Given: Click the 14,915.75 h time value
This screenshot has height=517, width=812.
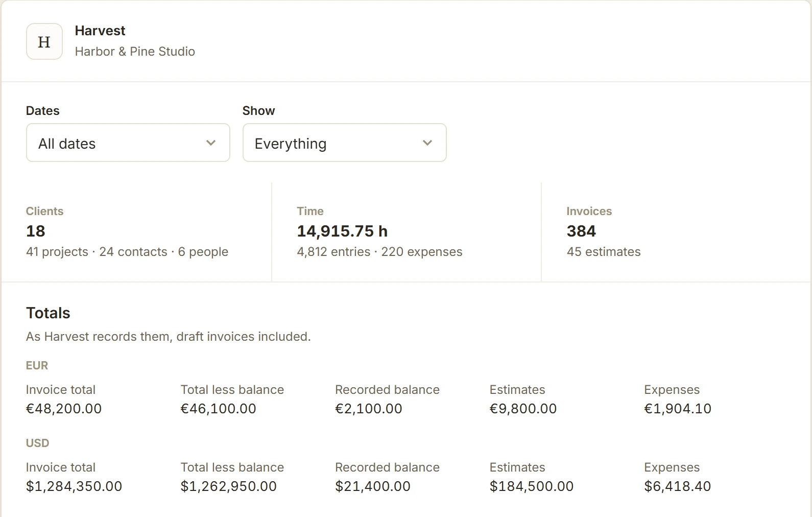Looking at the screenshot, I should tap(342, 231).
